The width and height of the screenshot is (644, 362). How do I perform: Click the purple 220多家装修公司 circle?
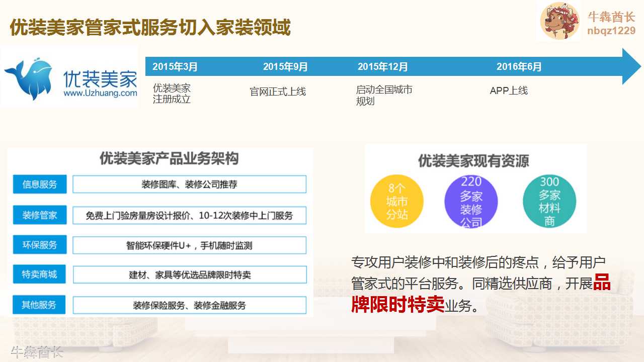[471, 201]
